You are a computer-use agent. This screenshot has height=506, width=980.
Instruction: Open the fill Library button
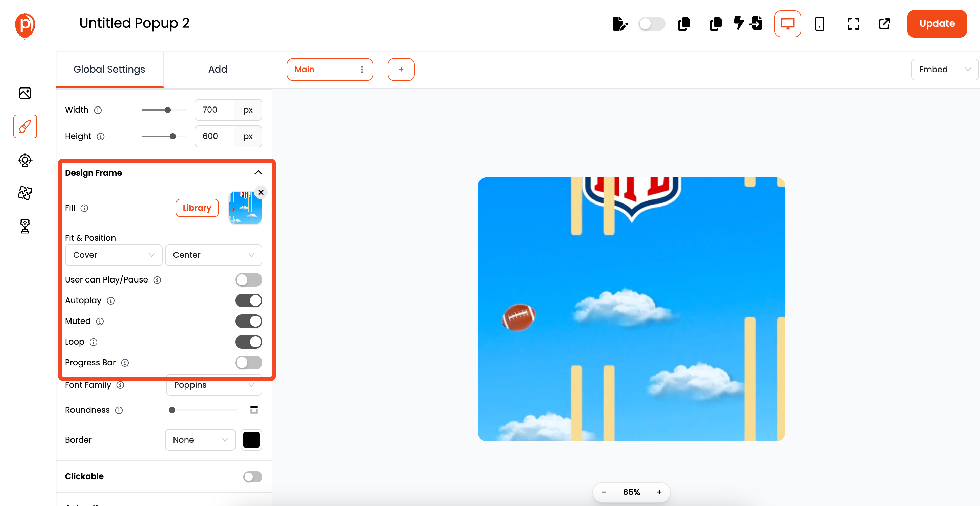pyautogui.click(x=197, y=208)
